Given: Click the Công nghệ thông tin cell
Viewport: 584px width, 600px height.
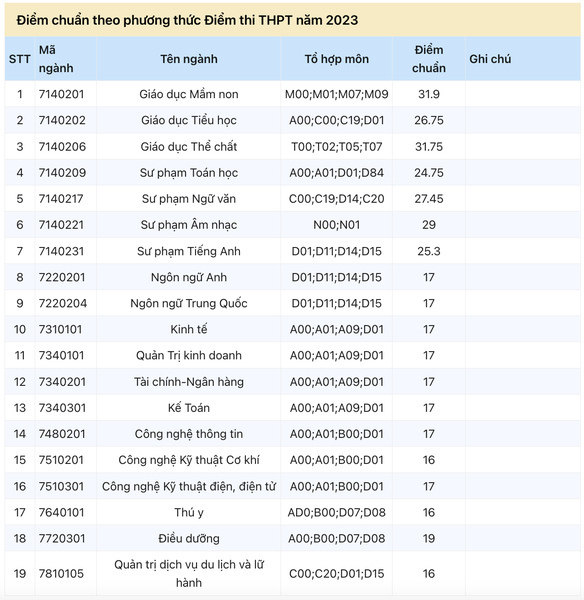Looking at the screenshot, I should (x=189, y=434).
